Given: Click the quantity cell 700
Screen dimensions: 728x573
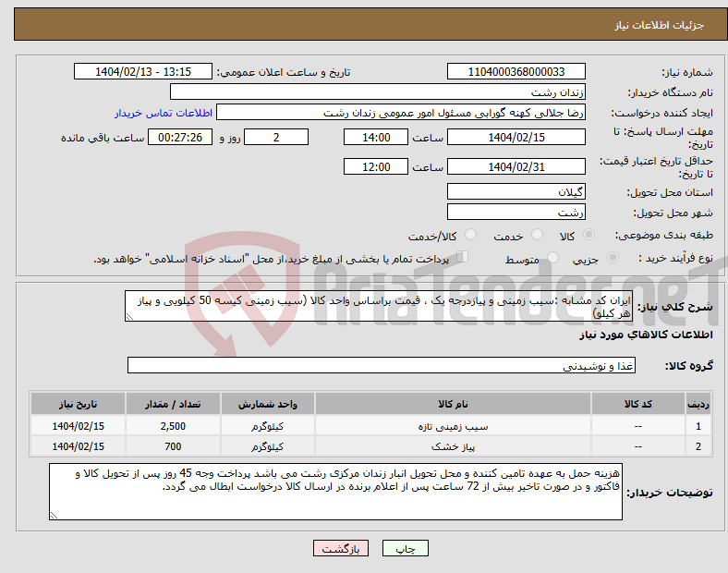Looking at the screenshot, I should 173,446.
